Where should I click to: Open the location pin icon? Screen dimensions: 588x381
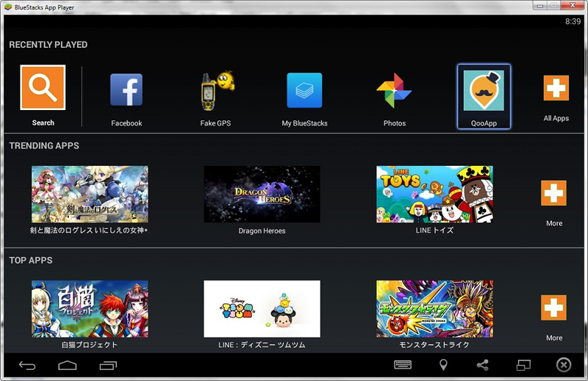click(443, 365)
